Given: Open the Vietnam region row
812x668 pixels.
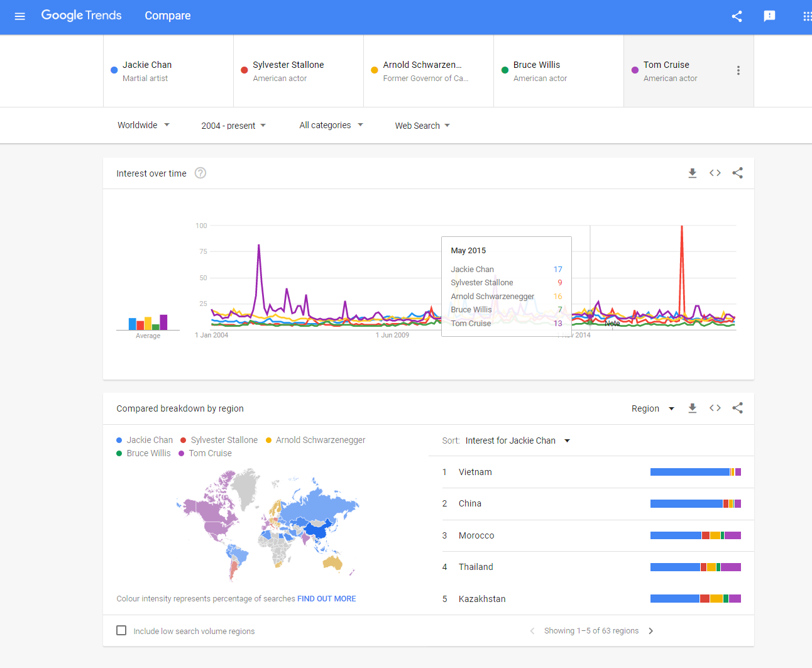Looking at the screenshot, I should [x=591, y=472].
